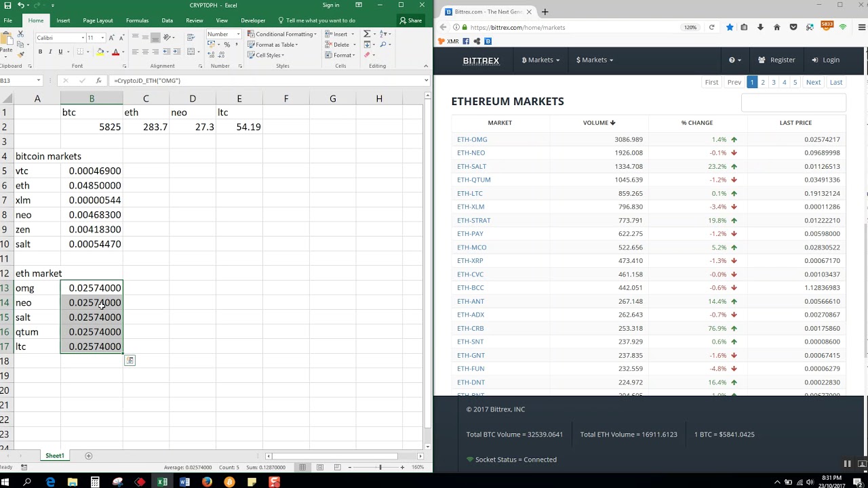Reload the Bittrex page in Firefox

tap(711, 27)
